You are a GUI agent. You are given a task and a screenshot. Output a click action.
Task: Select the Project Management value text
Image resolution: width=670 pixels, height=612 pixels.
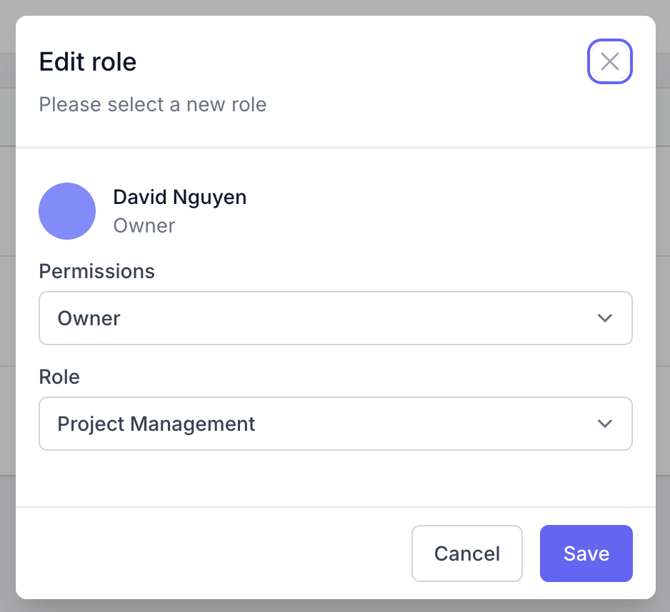156,424
